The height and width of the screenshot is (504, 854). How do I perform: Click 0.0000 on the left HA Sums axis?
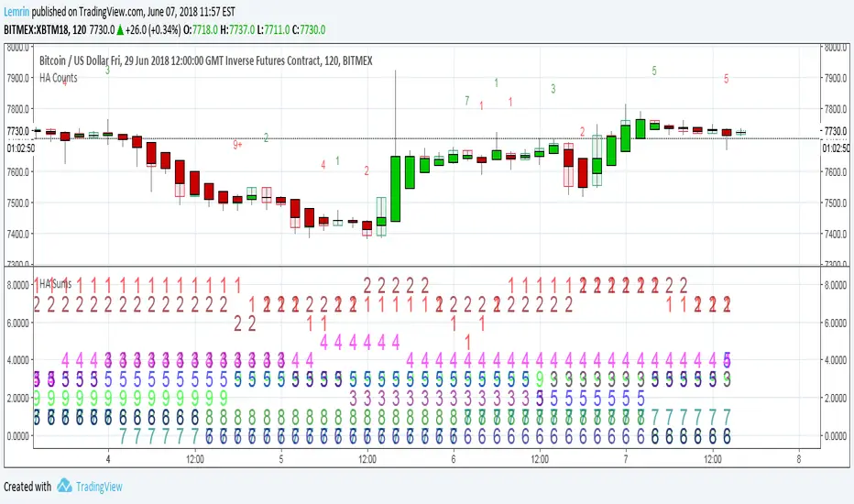[18, 436]
